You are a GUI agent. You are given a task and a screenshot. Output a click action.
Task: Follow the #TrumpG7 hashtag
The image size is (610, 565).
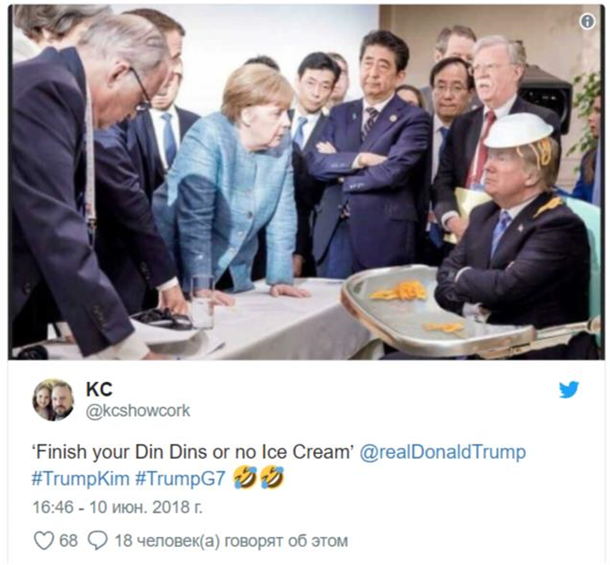181,478
